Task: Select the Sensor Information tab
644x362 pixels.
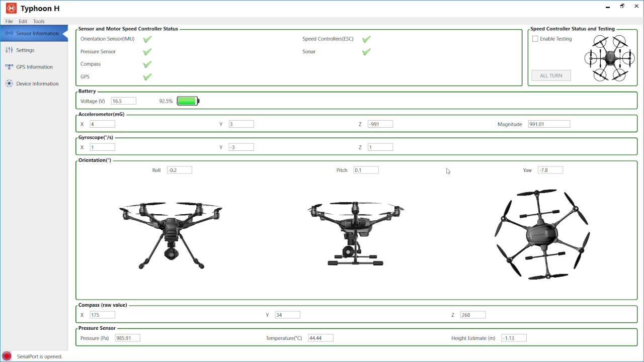Action: (x=34, y=33)
